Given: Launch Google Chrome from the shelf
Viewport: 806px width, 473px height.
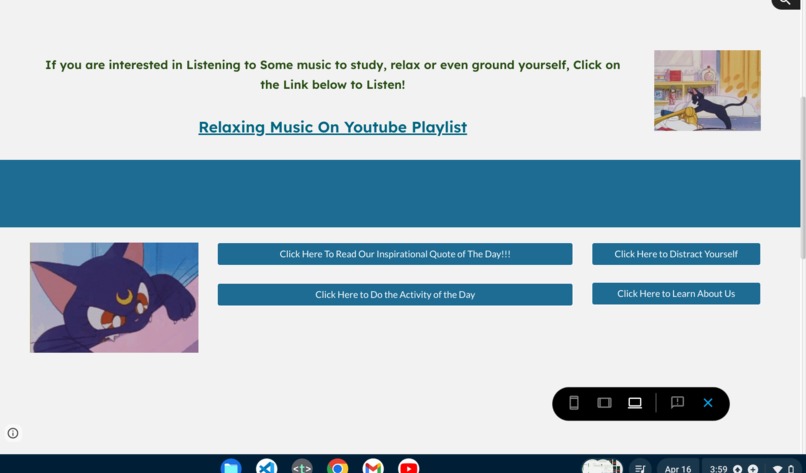Looking at the screenshot, I should click(337, 466).
